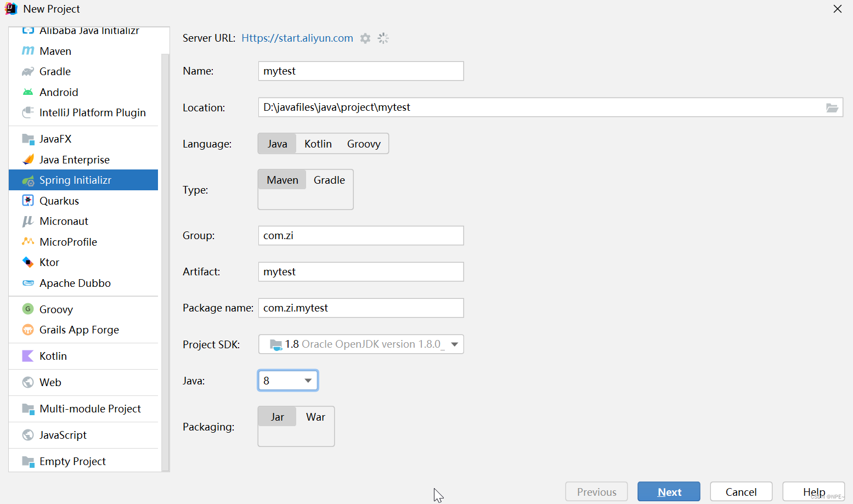
Task: Click the Kotlin K icon
Action: pyautogui.click(x=28, y=356)
